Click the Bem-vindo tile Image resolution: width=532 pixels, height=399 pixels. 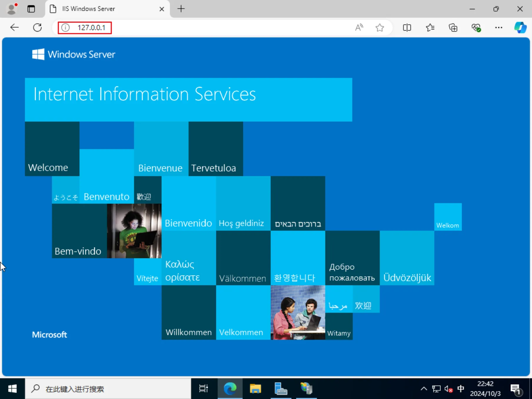click(79, 231)
